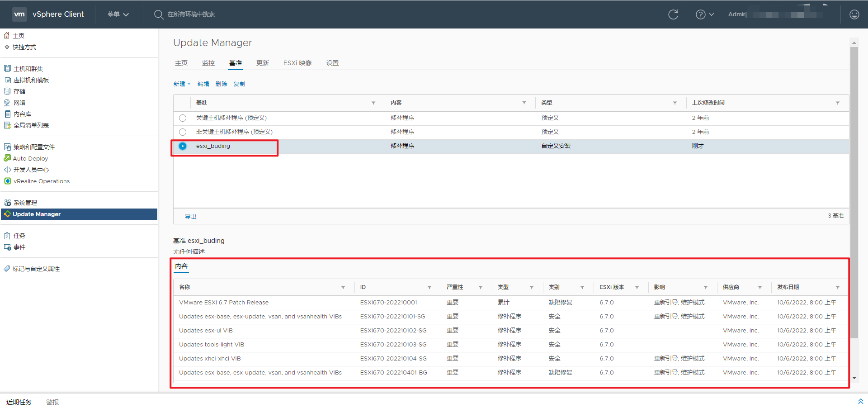The width and height of the screenshot is (868, 408).
Task: Click the search magnifier icon
Action: 158,14
